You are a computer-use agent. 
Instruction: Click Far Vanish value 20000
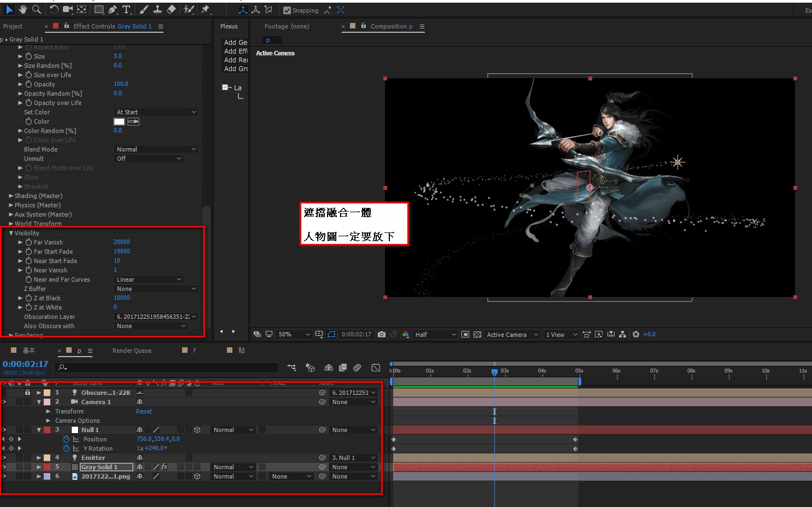121,242
